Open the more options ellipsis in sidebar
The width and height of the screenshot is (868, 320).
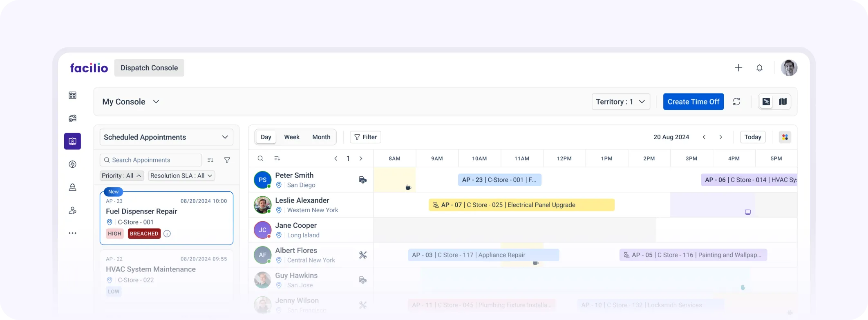72,233
